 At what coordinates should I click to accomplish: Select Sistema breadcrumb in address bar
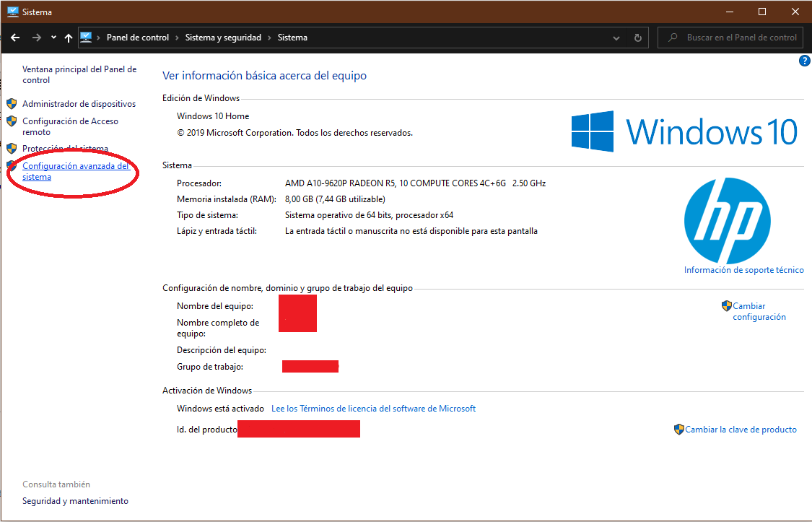[292, 38]
